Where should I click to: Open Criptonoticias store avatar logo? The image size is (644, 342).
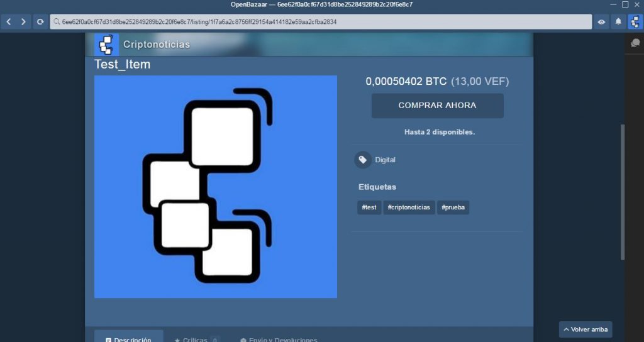(106, 45)
